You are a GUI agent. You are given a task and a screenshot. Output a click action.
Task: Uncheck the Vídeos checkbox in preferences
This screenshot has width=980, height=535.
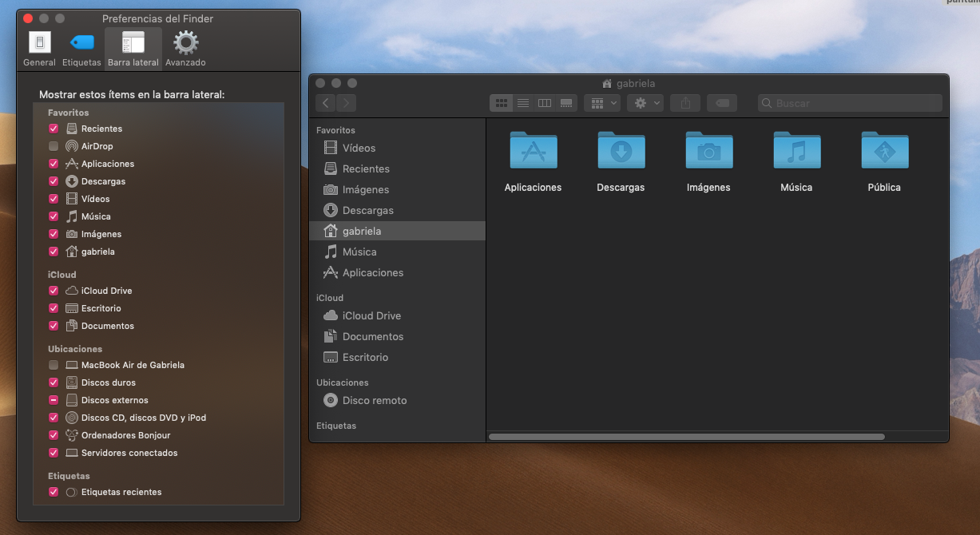54,199
